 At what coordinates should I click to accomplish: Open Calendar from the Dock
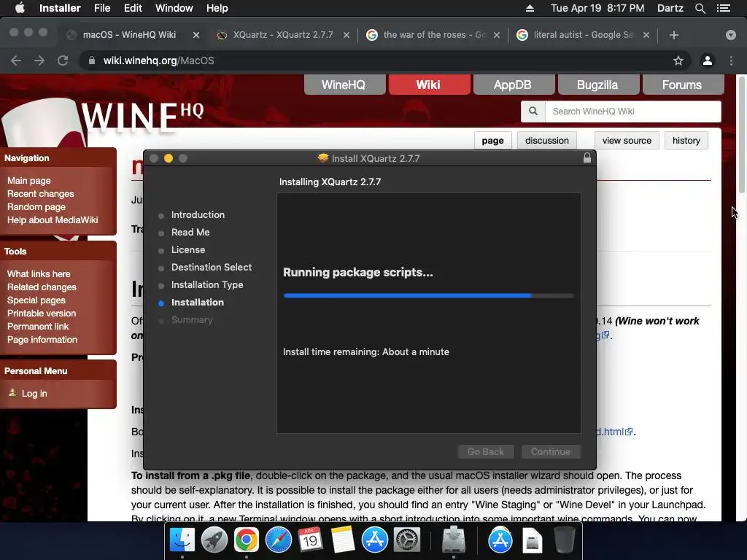pos(310,540)
